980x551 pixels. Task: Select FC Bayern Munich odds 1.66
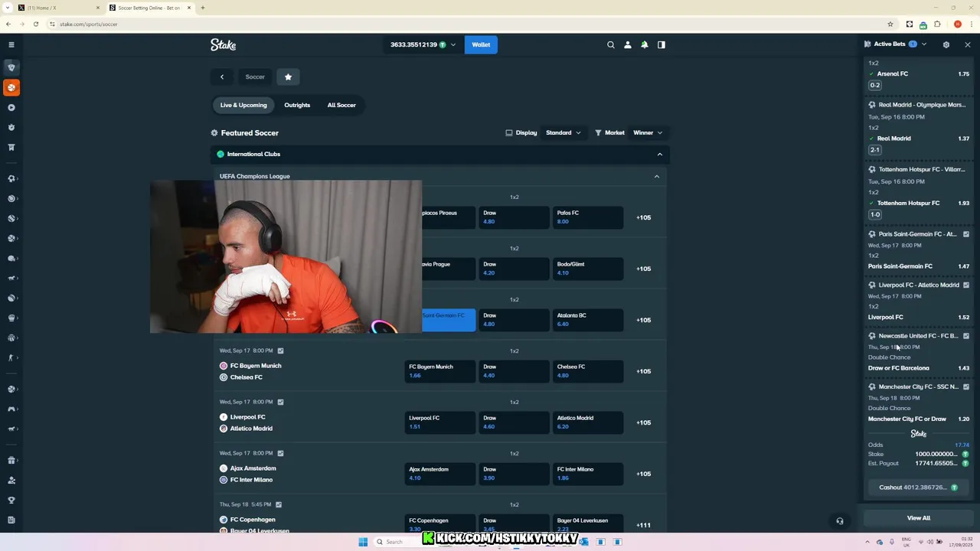[x=439, y=371]
